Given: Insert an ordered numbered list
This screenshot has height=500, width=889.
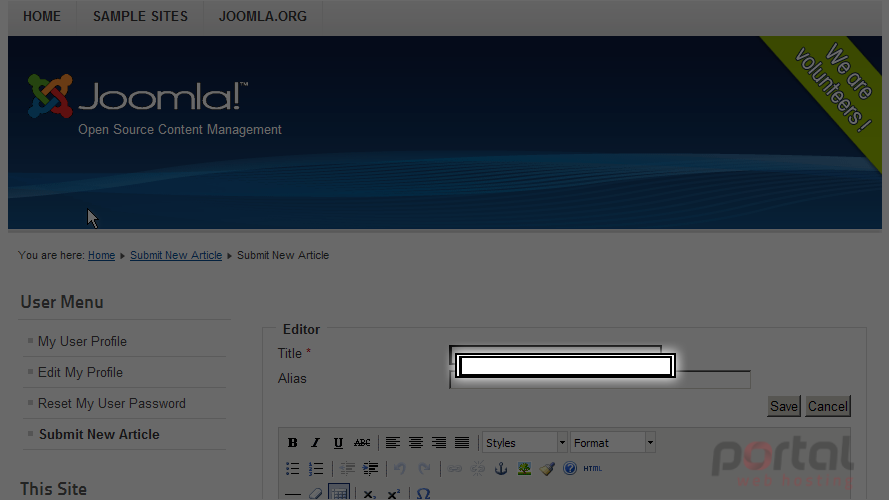Looking at the screenshot, I should [316, 468].
